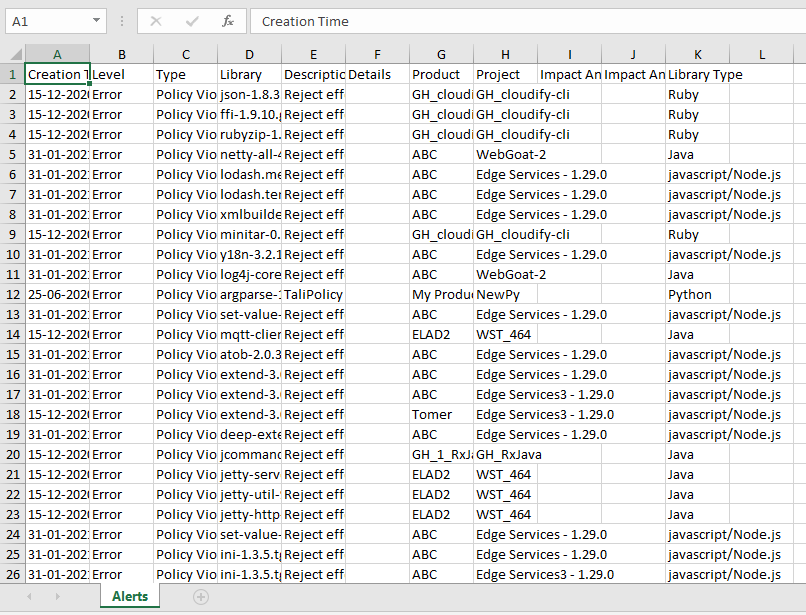This screenshot has height=615, width=806.
Task: Select column D header
Action: [249, 54]
